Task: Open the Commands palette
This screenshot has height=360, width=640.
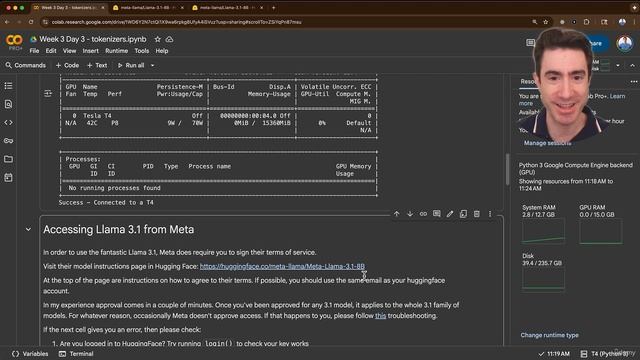Action: coord(26,65)
